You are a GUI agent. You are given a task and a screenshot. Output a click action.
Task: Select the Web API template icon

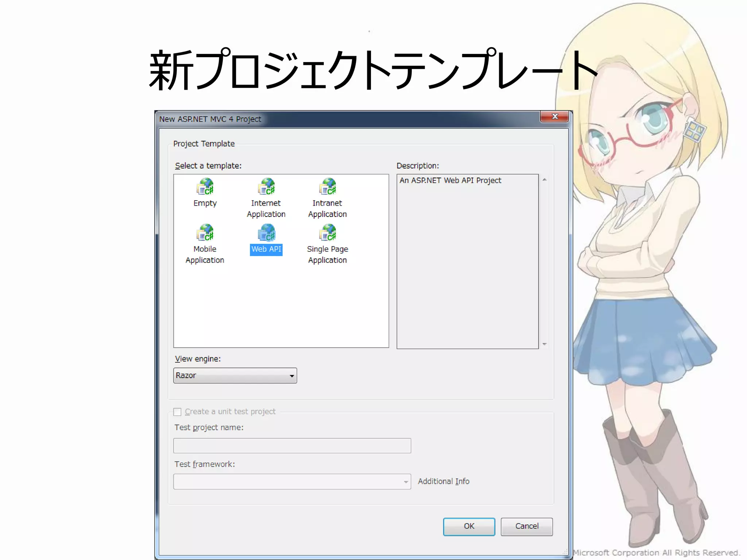coord(266,233)
